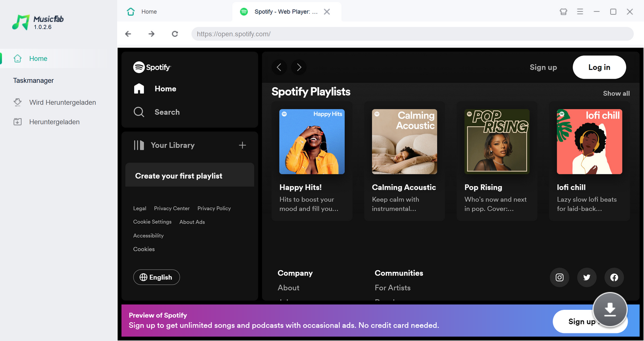
Task: Show all Spotify Playlists
Action: [616, 93]
